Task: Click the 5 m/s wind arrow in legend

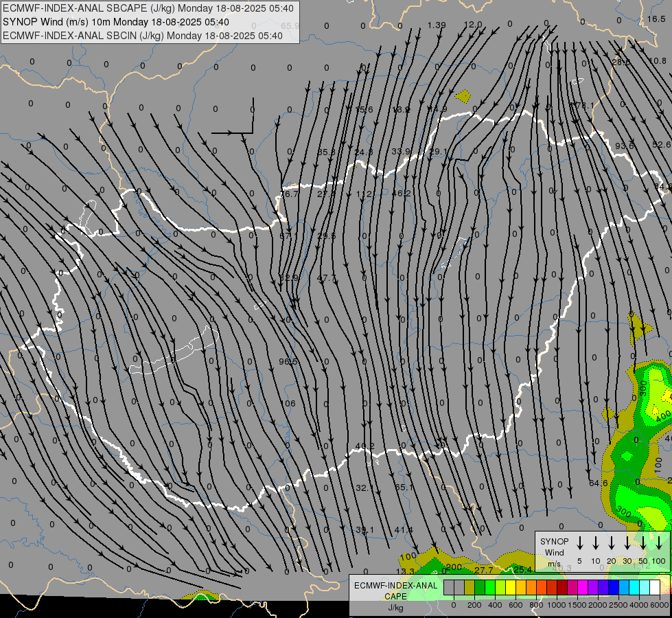Action: pyautogui.click(x=580, y=542)
